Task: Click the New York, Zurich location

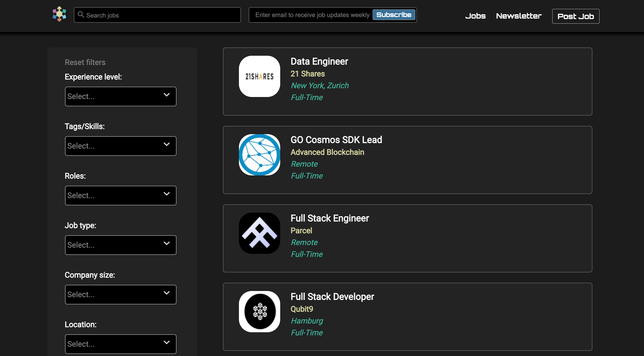Action: click(320, 86)
